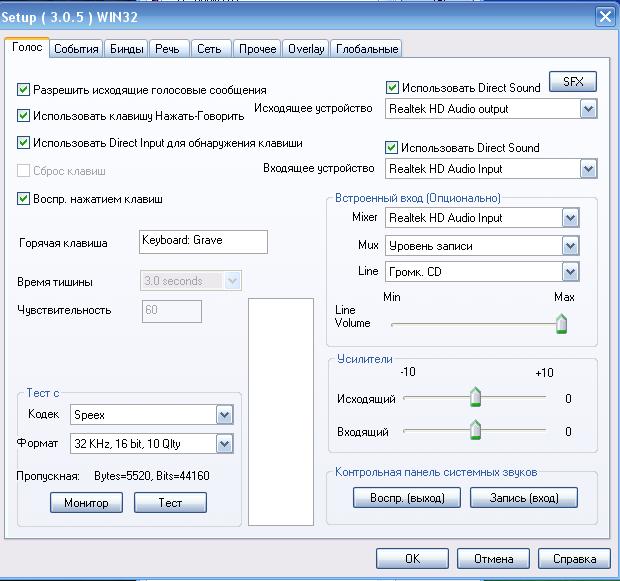Image resolution: width=620 pixels, height=581 pixels.
Task: Click the Line Volume slider handle
Action: tap(561, 324)
